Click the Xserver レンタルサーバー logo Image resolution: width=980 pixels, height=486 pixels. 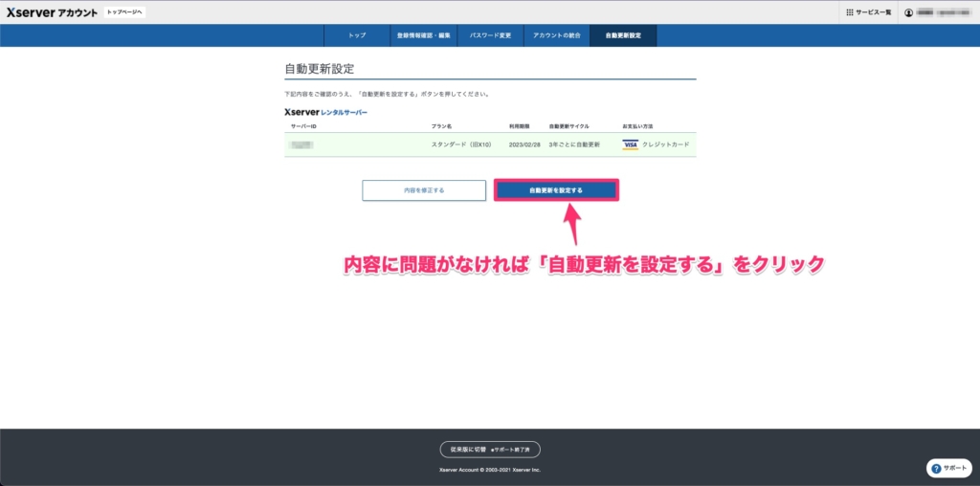click(x=325, y=112)
